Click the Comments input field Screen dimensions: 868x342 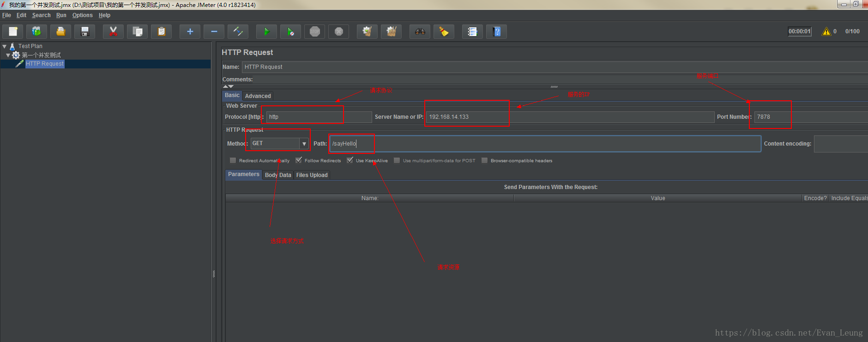coord(561,79)
